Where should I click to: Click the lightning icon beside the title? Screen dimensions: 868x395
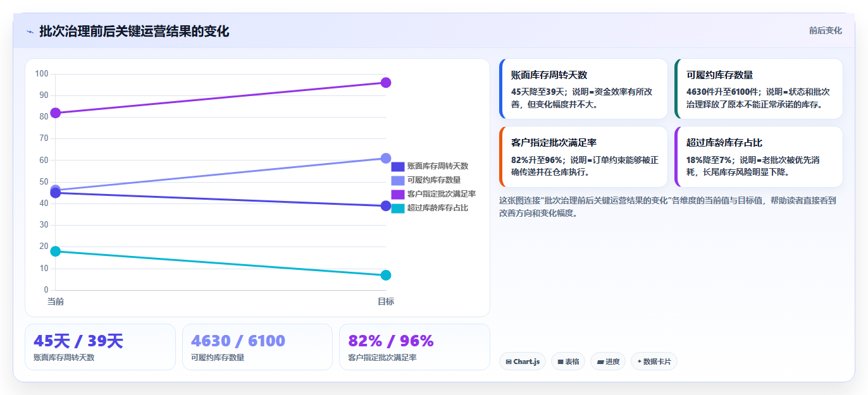coord(30,32)
